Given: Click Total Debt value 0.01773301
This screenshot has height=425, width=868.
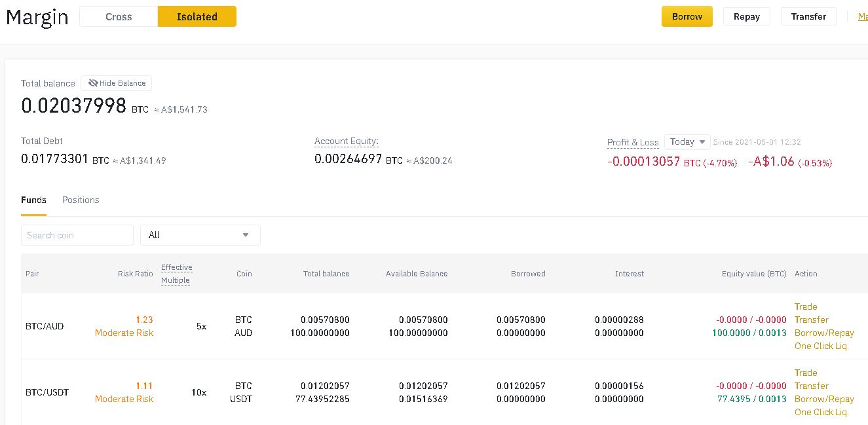Looking at the screenshot, I should pos(54,158).
